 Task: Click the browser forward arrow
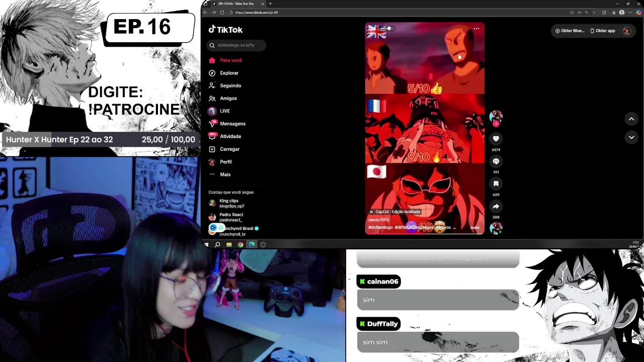pyautogui.click(x=213, y=12)
